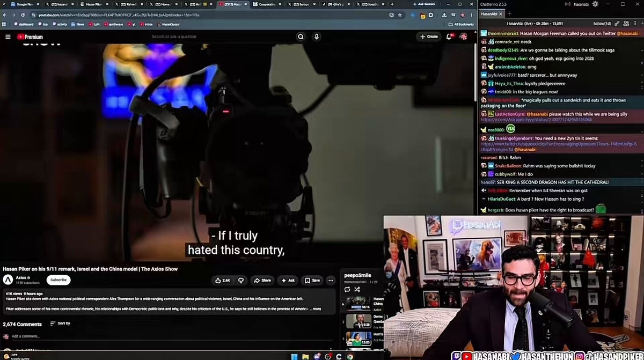Image resolution: width=644 pixels, height=360 pixels.
Task: Click the Create button on YouTube
Action: point(429,36)
